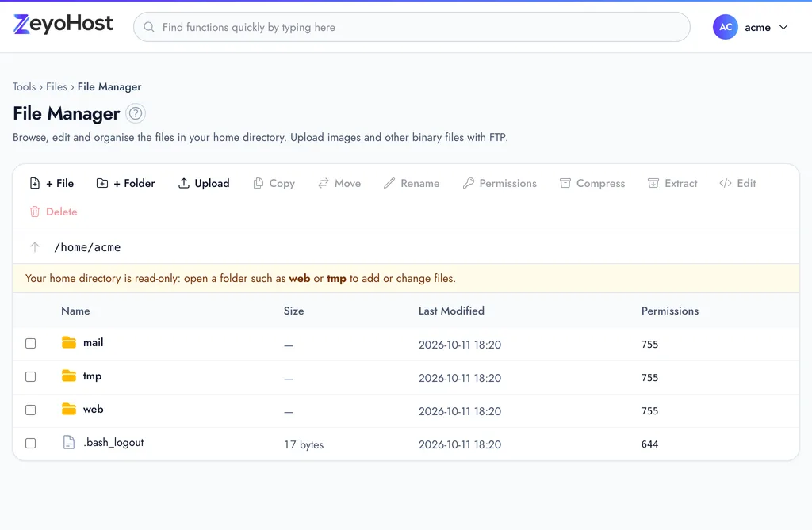The image size is (812, 530).
Task: Click the 17 bytes size value
Action: 304,444
